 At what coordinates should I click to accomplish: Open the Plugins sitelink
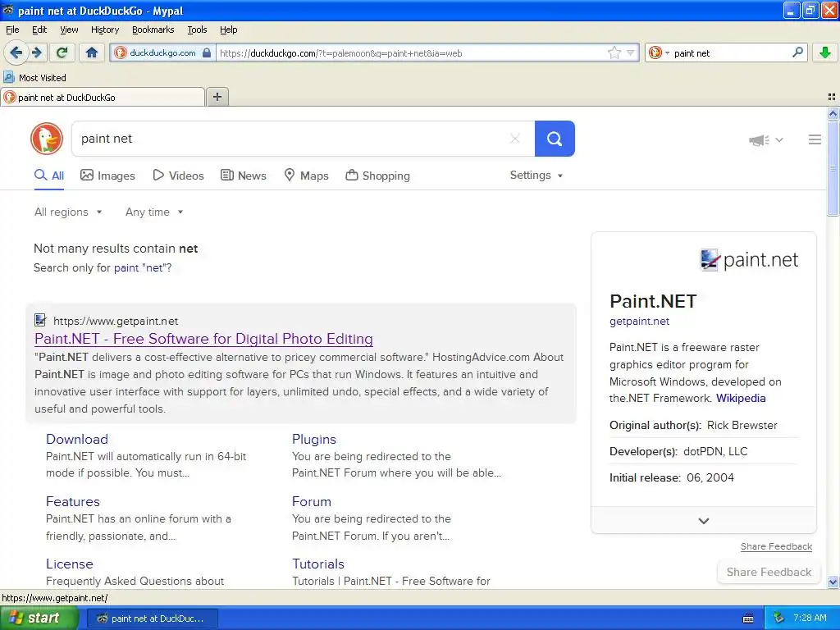314,440
